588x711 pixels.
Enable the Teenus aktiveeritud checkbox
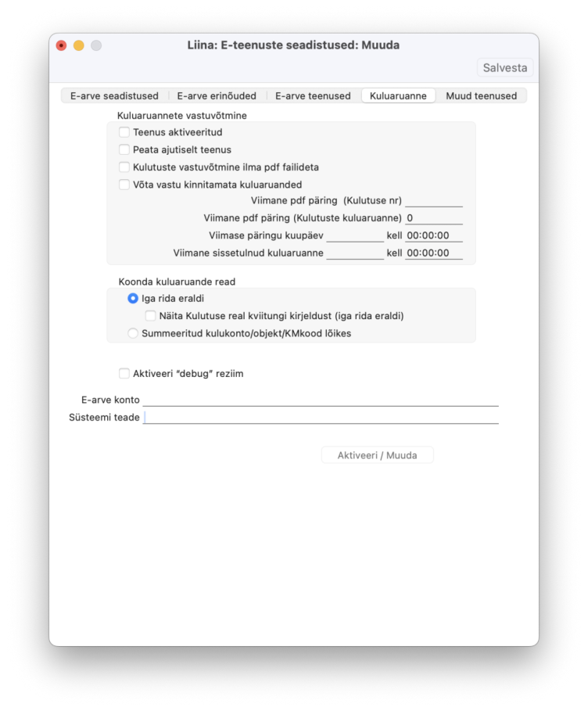(x=124, y=132)
